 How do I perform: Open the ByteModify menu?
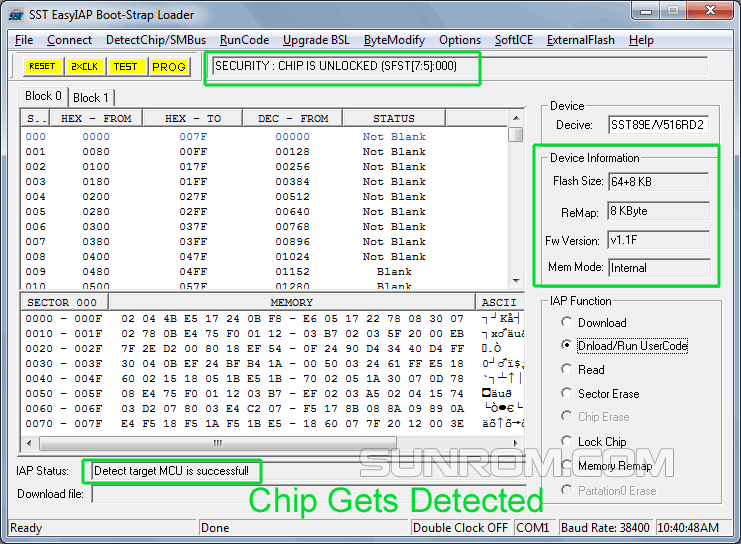point(394,40)
